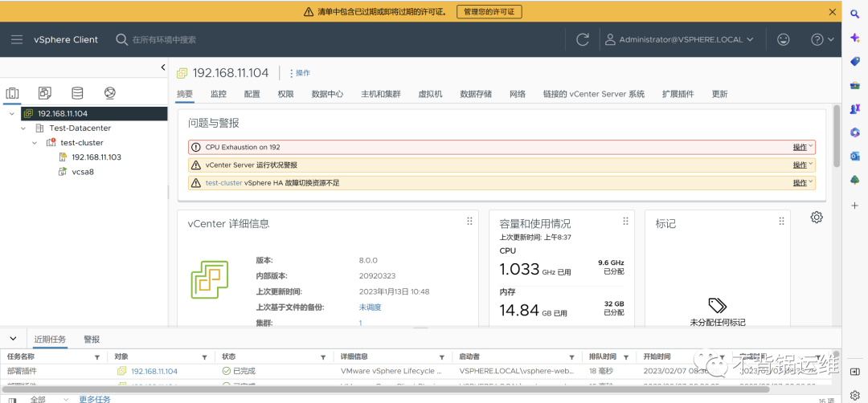
Task: Open the 更新 tab
Action: coord(719,94)
